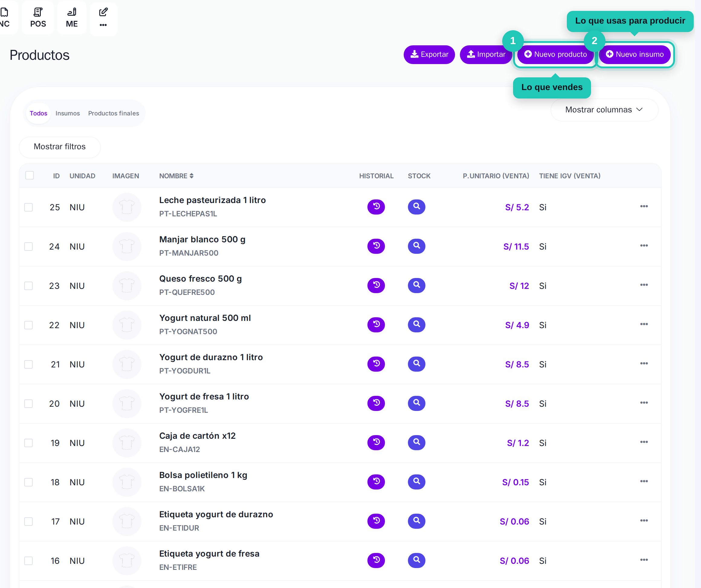Viewport: 701px width, 588px height.
Task: Open the POS shortcut icon
Action: click(x=38, y=18)
